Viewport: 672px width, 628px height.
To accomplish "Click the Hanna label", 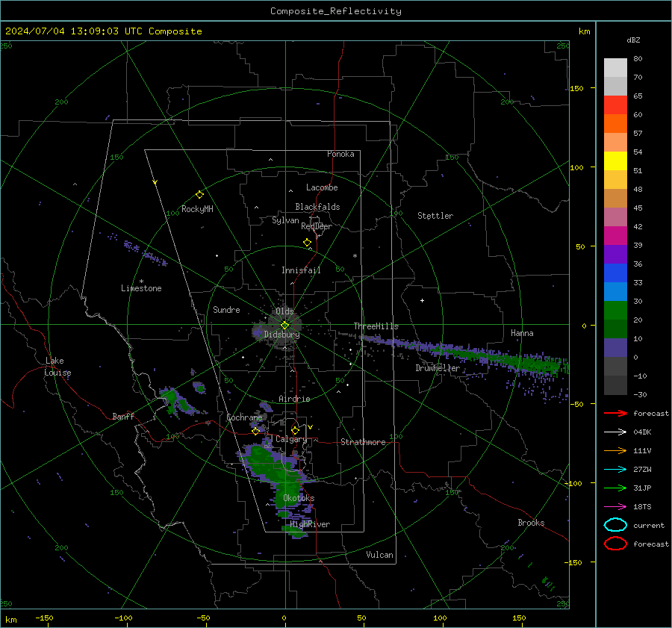I will 522,333.
